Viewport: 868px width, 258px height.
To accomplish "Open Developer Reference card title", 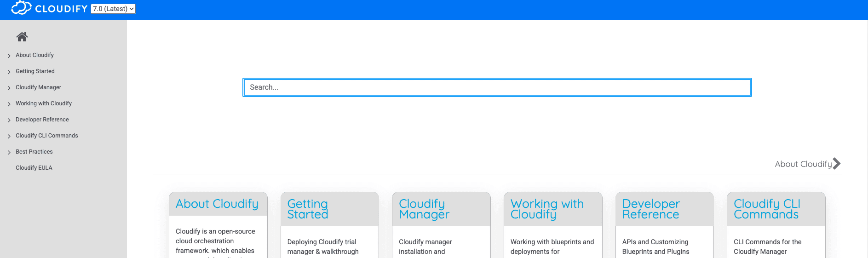I will tap(651, 209).
